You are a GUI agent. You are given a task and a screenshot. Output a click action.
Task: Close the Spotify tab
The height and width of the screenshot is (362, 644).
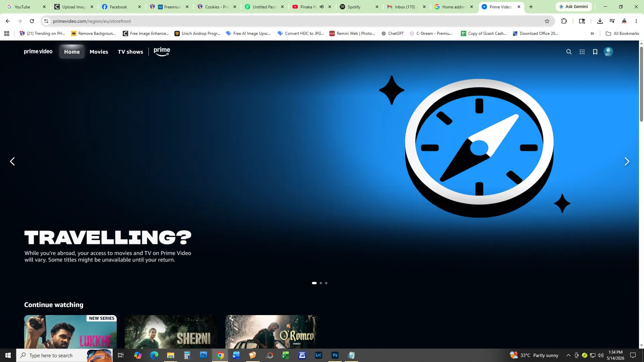coord(377,7)
